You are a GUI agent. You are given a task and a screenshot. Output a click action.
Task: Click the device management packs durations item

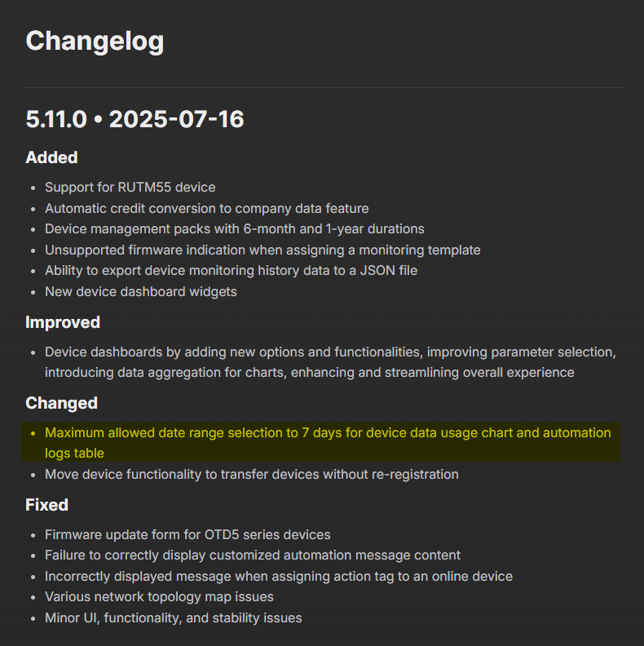click(234, 229)
